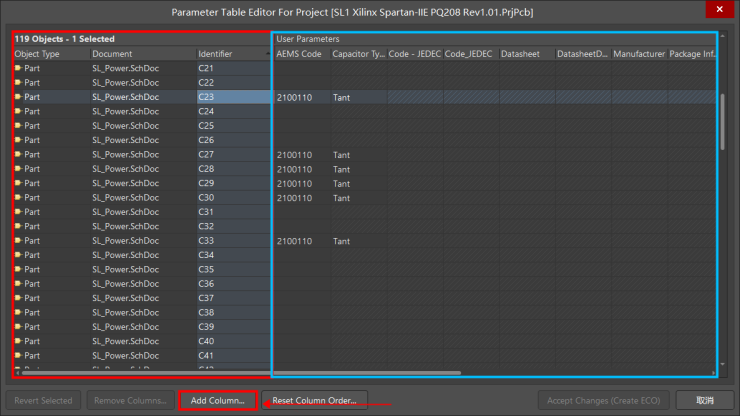Click the Tant capacitor type cell for C28
The height and width of the screenshot is (416, 741).
point(342,169)
